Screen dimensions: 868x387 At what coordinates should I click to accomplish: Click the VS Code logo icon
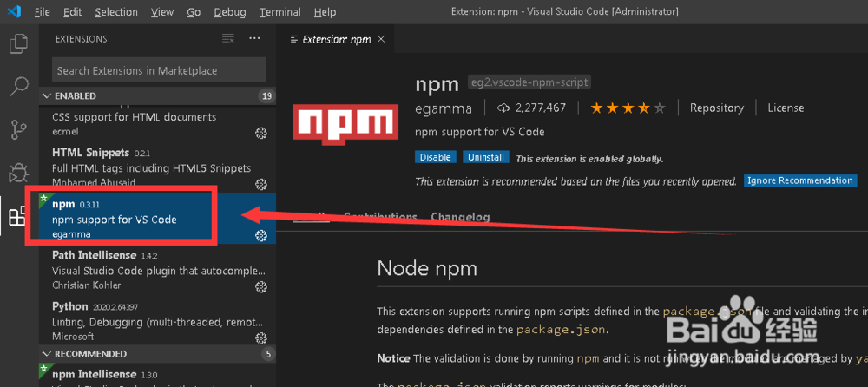14,11
